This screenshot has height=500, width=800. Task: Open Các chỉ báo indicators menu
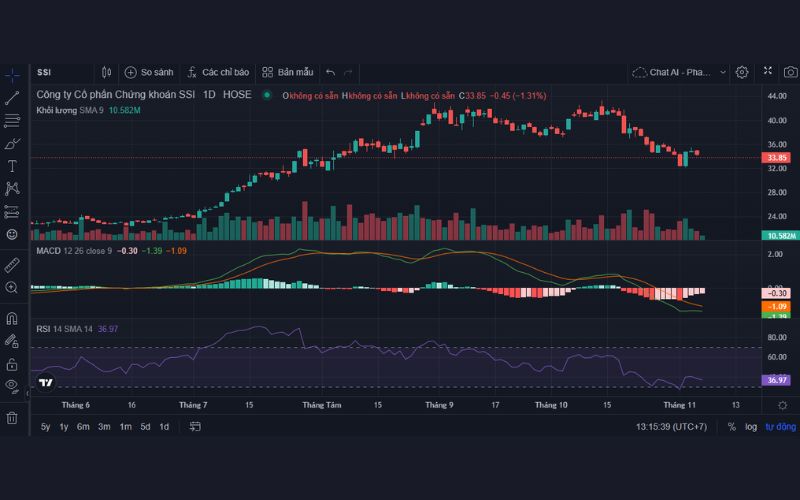pos(217,72)
